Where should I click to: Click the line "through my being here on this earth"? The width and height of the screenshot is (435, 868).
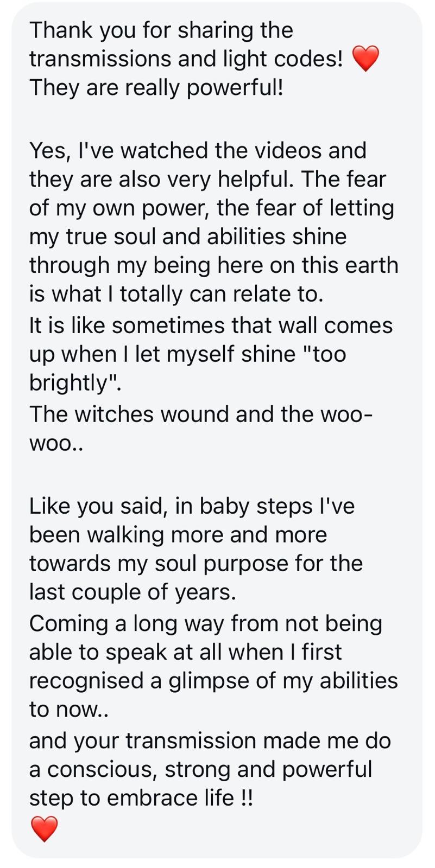[x=213, y=265]
